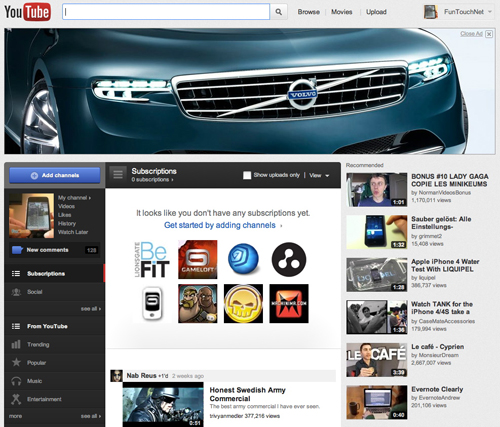Screen dimensions: 500x427
Task: Select the blue sphere channel icon
Action: [x=243, y=259]
